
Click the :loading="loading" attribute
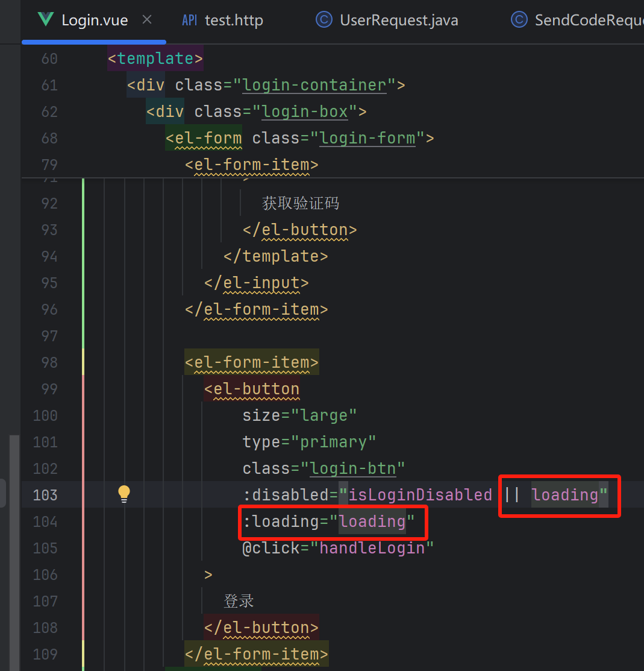click(x=328, y=521)
